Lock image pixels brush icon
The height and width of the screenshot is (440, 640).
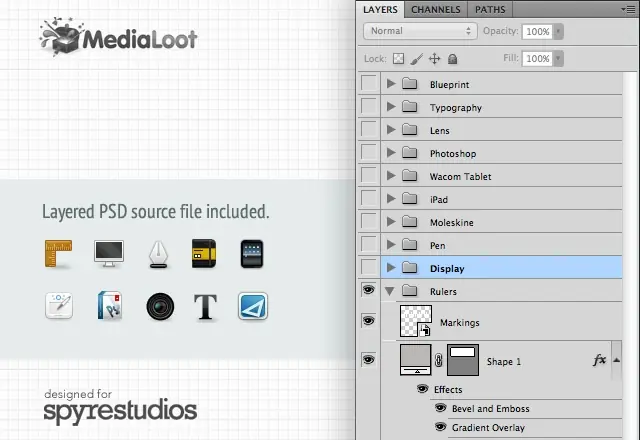416,59
